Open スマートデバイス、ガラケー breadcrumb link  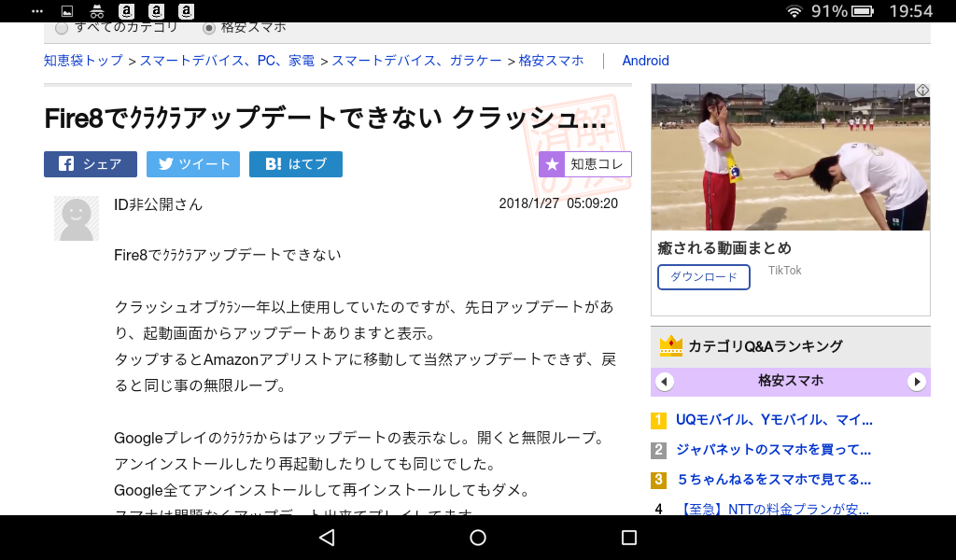[416, 61]
